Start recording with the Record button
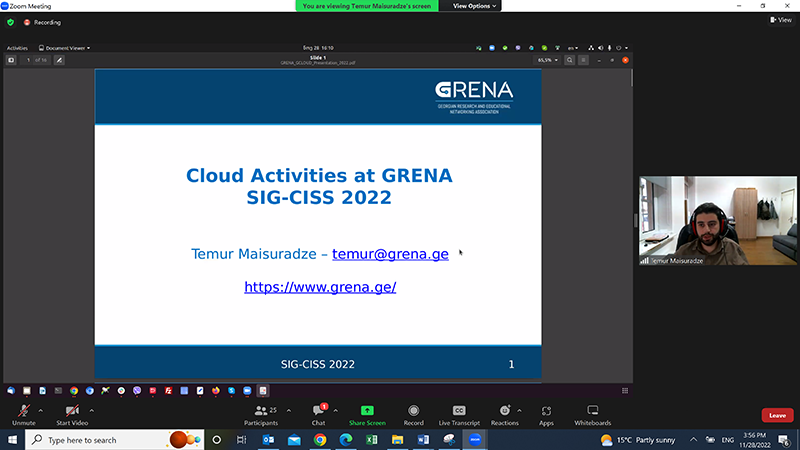This screenshot has height=450, width=800. click(413, 415)
